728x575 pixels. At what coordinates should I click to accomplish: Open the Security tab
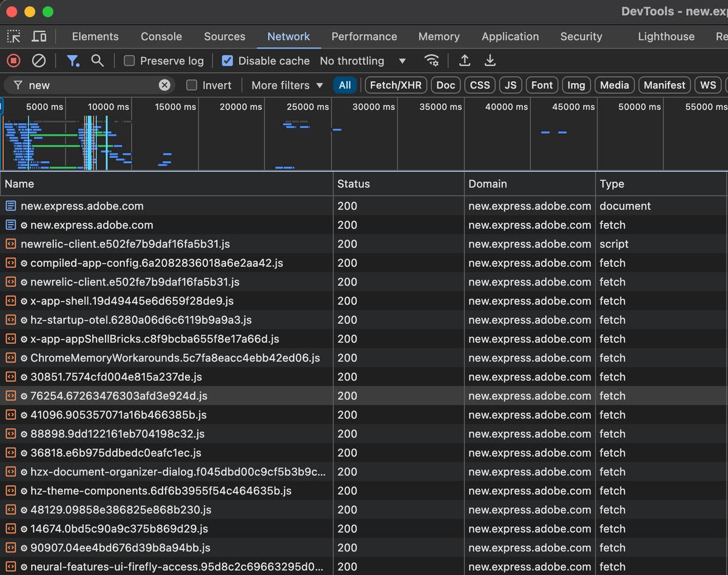(x=581, y=36)
